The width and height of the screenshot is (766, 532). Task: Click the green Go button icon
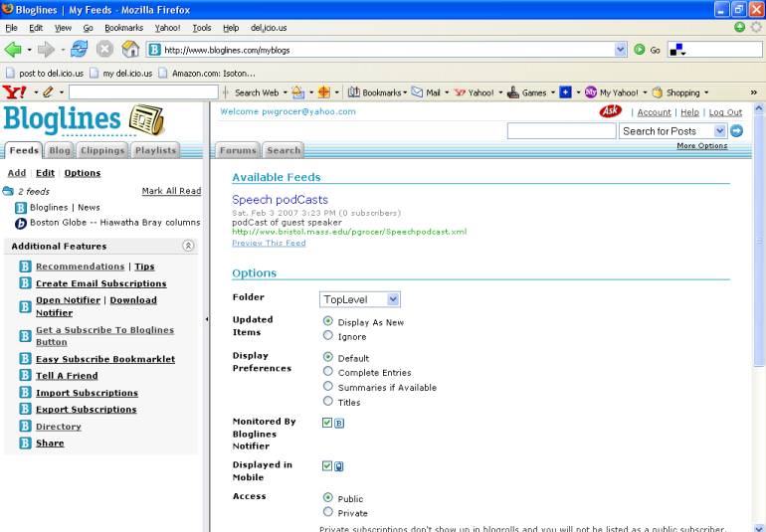click(x=639, y=50)
